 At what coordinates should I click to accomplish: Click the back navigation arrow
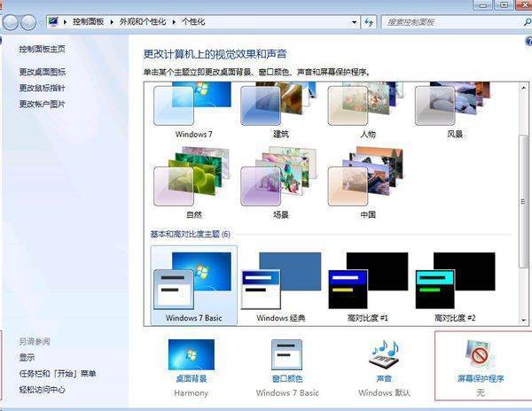[11, 23]
